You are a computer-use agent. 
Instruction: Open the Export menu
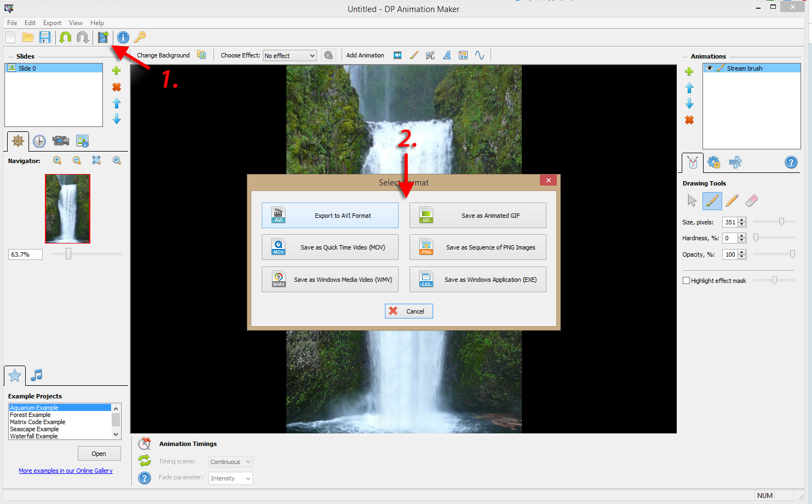click(x=52, y=23)
